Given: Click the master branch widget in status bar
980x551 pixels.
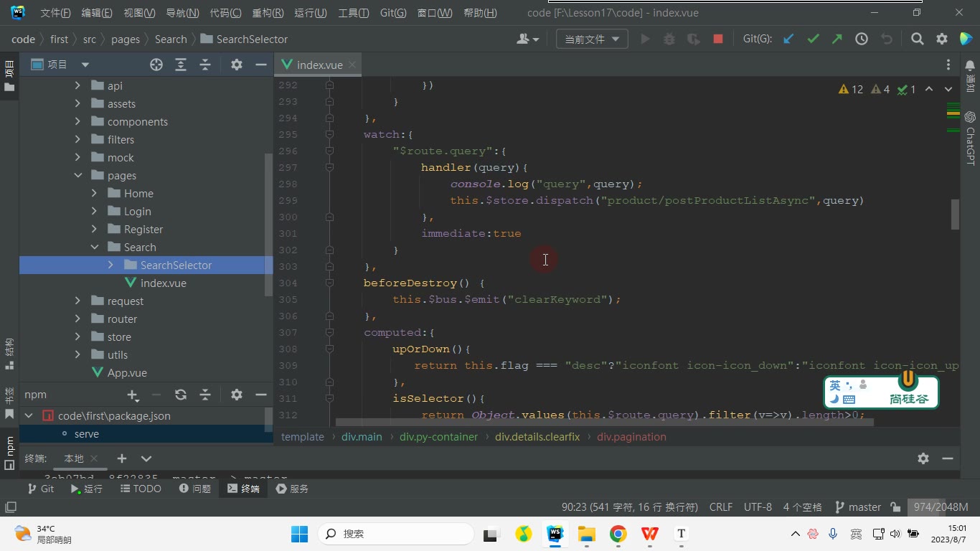Looking at the screenshot, I should (x=858, y=507).
